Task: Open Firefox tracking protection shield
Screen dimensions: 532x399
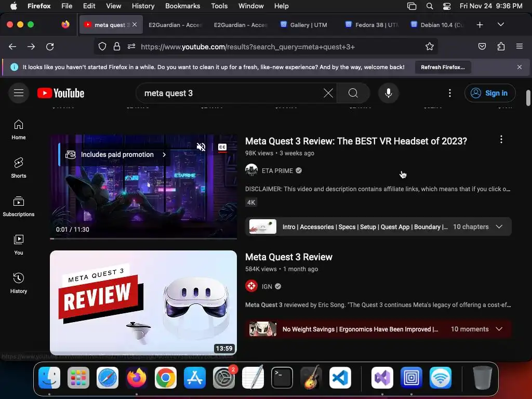Action: click(x=102, y=47)
